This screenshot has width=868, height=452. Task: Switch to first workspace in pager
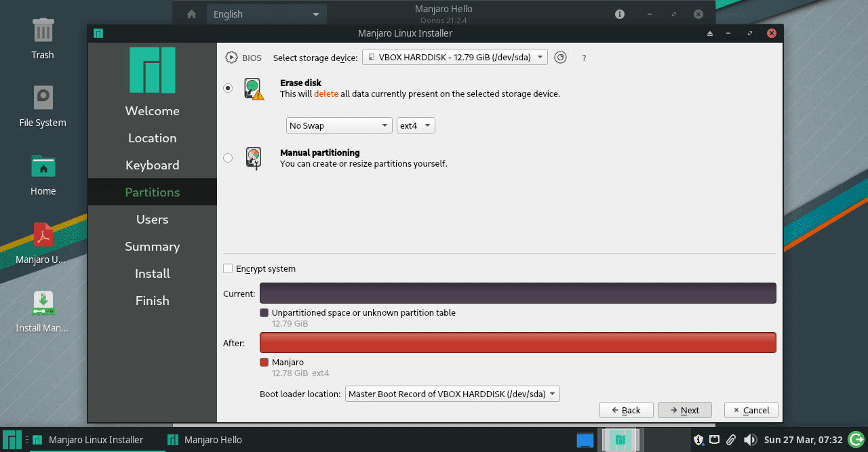coord(619,440)
